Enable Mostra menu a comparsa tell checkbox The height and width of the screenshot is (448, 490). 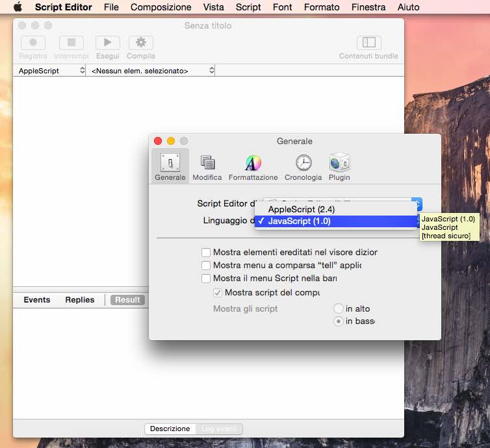(x=206, y=266)
